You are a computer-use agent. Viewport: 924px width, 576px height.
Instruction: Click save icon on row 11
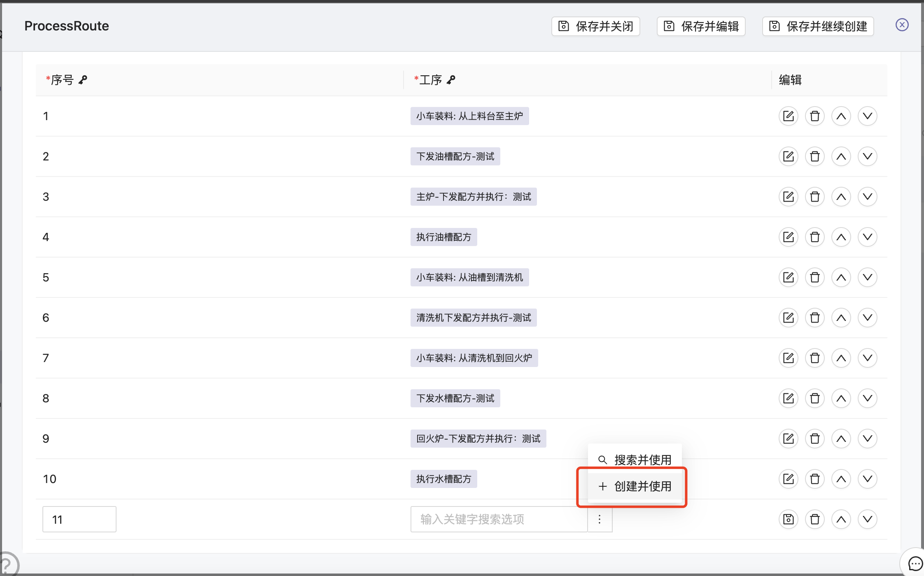pyautogui.click(x=788, y=519)
